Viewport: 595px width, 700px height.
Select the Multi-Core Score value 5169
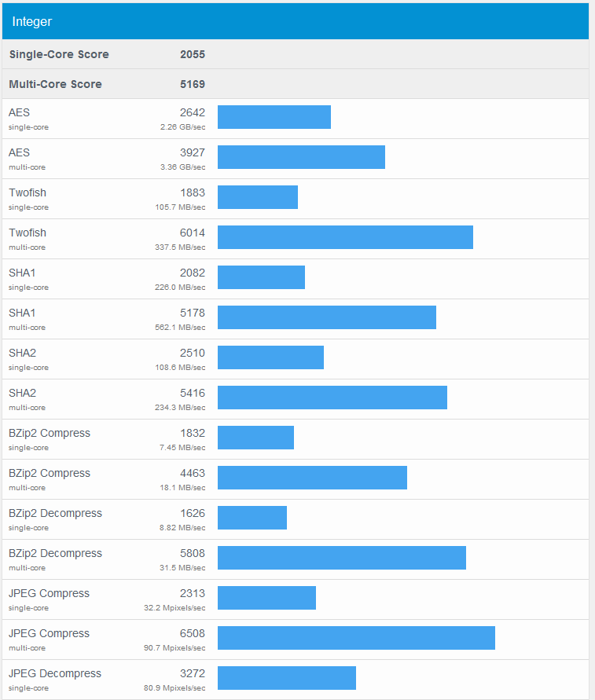click(192, 84)
